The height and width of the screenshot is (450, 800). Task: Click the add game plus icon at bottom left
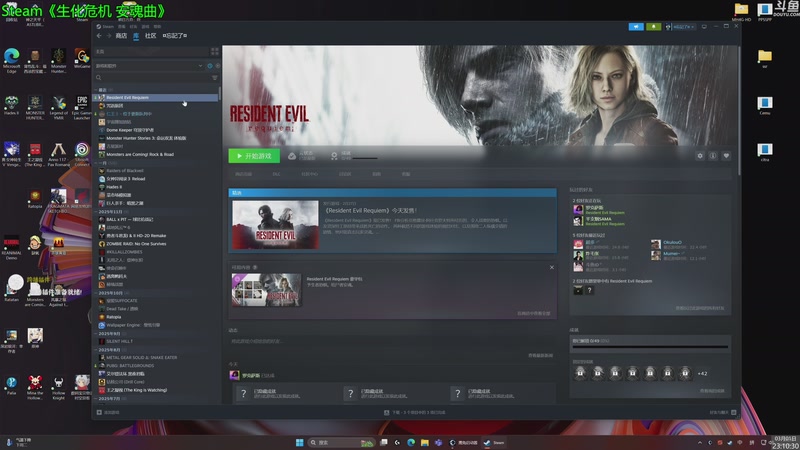[99, 412]
